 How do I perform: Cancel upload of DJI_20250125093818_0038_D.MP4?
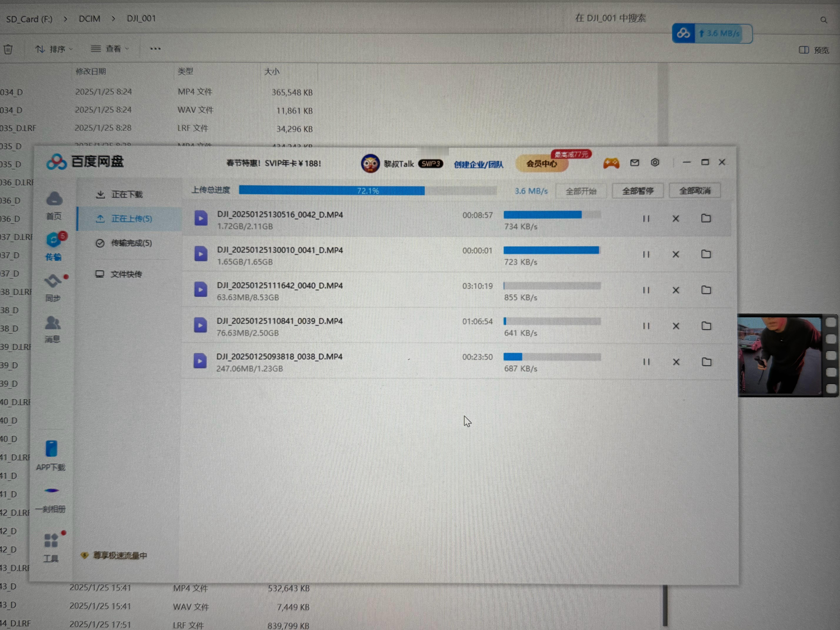tap(676, 362)
